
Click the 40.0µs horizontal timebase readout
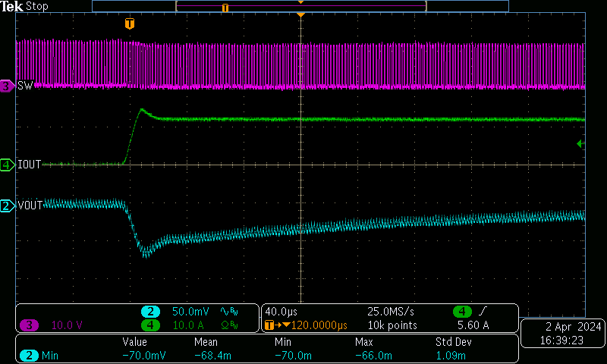tap(281, 312)
